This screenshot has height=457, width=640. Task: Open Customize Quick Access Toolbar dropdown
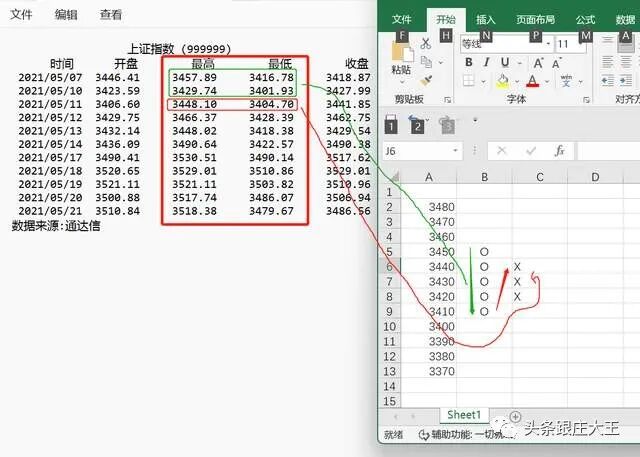[x=475, y=120]
